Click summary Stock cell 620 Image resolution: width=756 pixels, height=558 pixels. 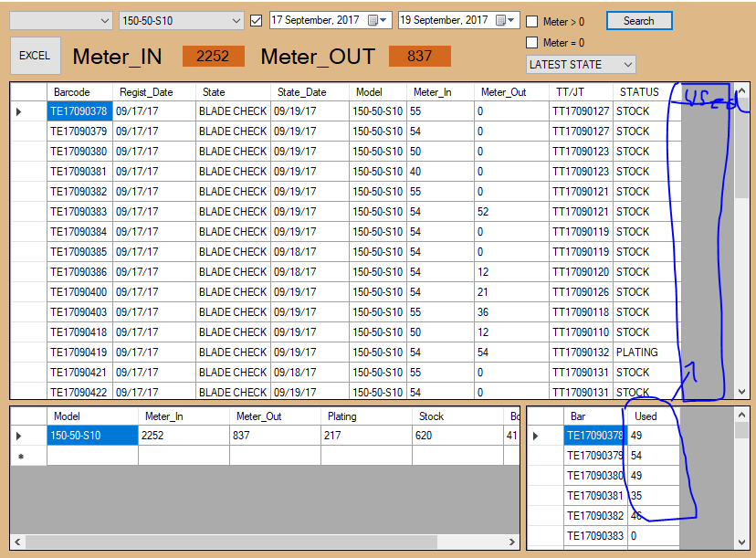point(457,436)
